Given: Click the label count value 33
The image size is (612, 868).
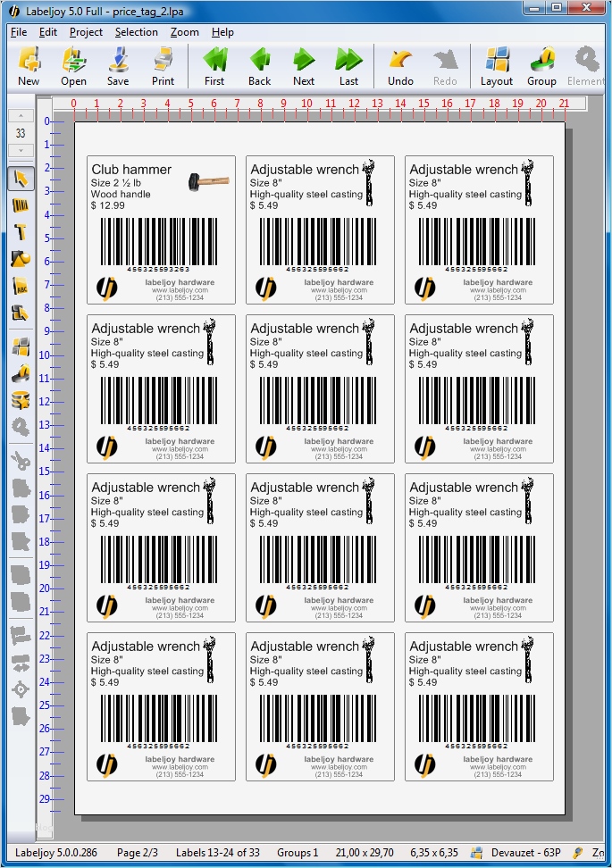Looking at the screenshot, I should (x=21, y=133).
